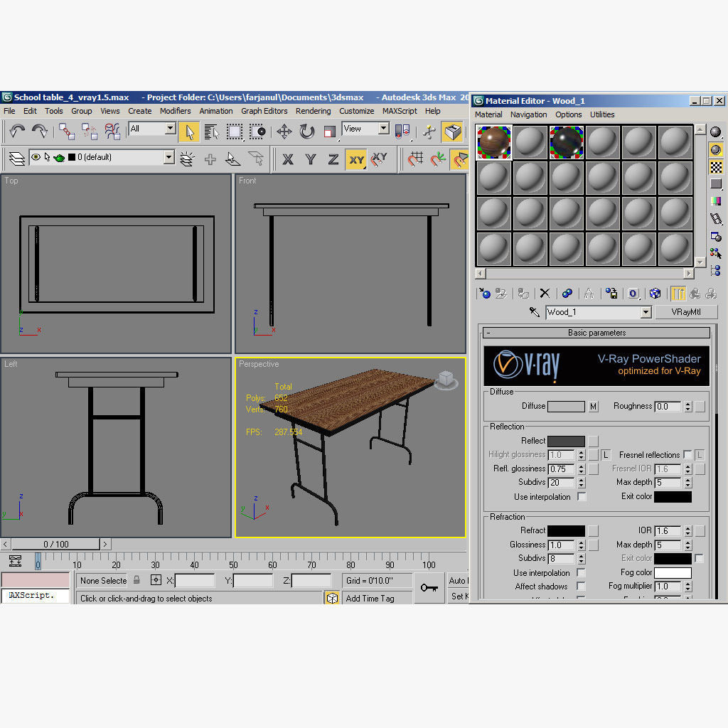Activate the Select Object arrow tool
The image size is (728, 728).
[x=189, y=132]
